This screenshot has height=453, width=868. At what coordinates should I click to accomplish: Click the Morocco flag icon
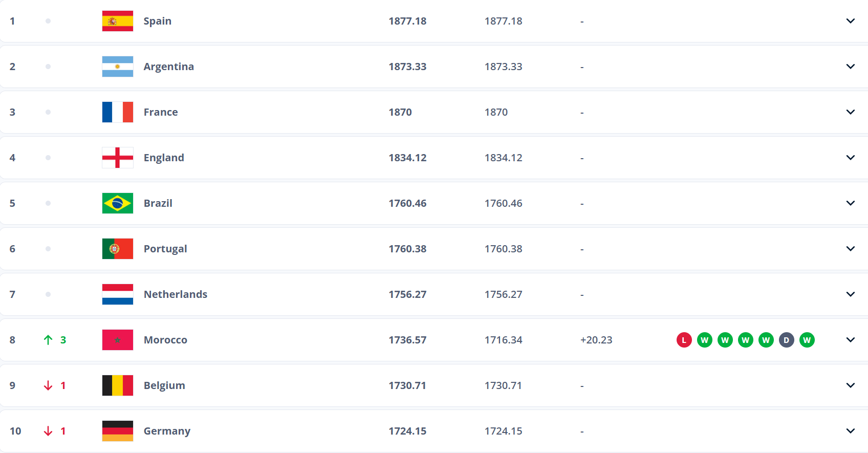click(x=118, y=340)
